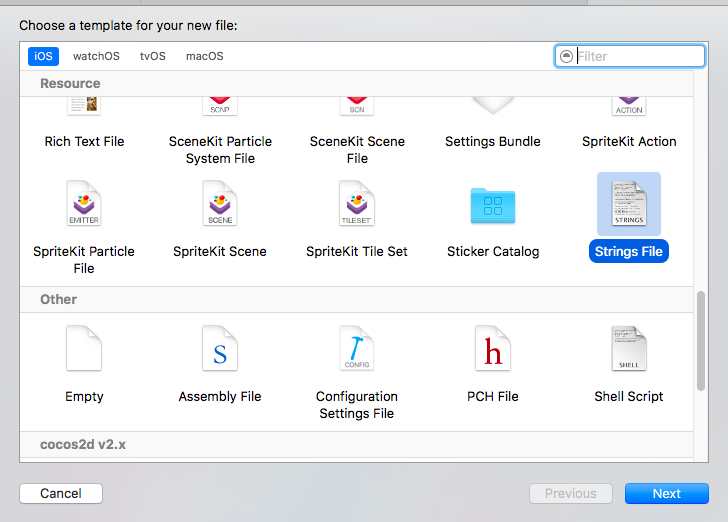Switch to the iOS platform tab

point(43,56)
